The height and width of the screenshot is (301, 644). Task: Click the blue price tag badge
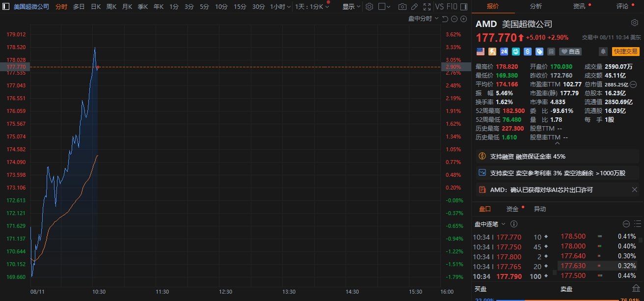tap(539, 51)
